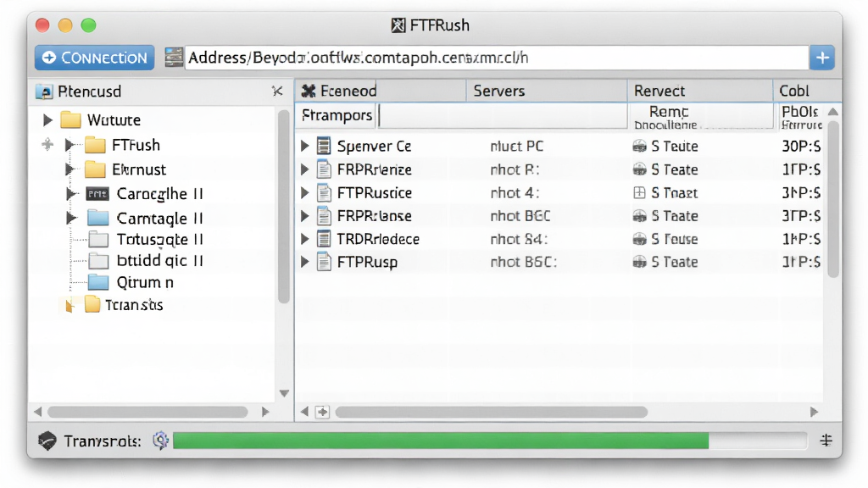Click the Connection button
This screenshot has height=488, width=868.
(x=95, y=58)
